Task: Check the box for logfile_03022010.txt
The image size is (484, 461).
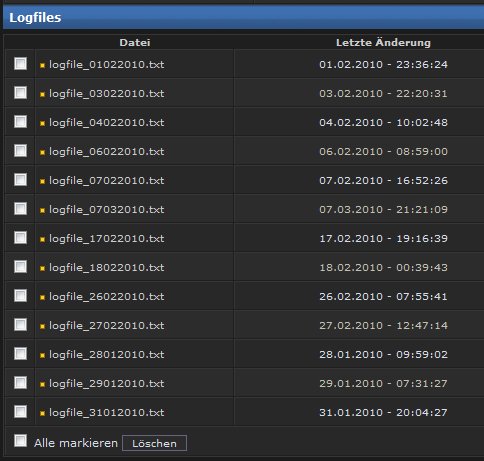Action: 20,92
